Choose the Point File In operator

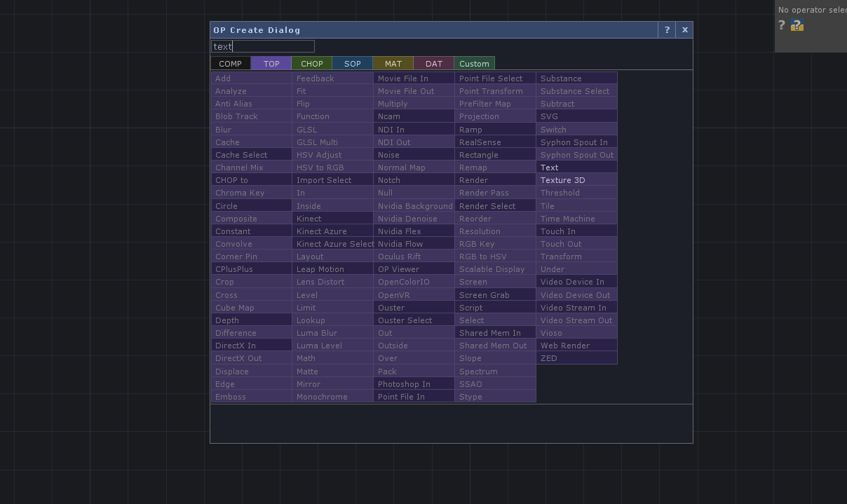point(414,397)
